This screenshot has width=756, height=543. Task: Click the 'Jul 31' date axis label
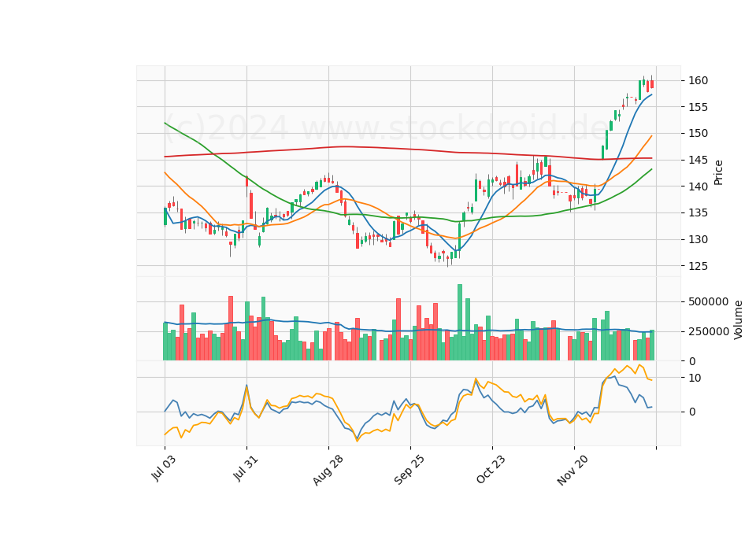[x=246, y=468]
